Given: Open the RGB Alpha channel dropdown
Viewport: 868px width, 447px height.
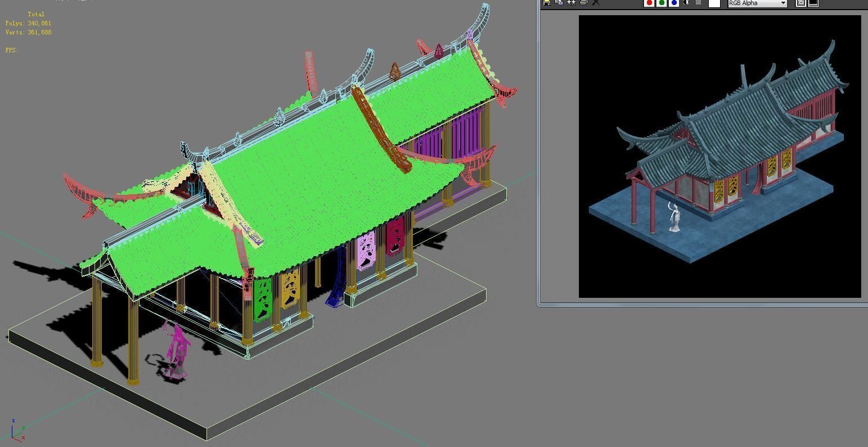Looking at the screenshot, I should [x=757, y=3].
